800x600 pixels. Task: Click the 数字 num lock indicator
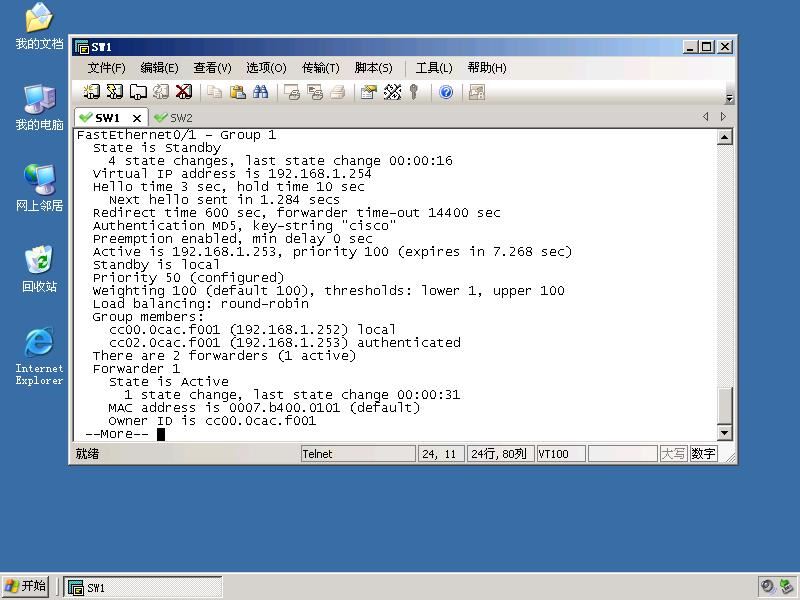(703, 454)
